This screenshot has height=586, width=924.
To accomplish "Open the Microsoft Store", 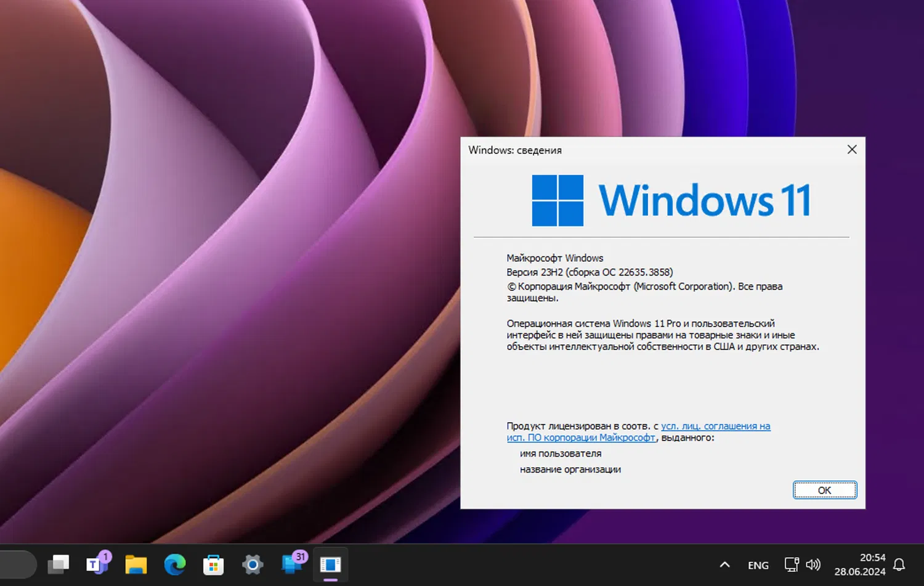I will (x=213, y=564).
